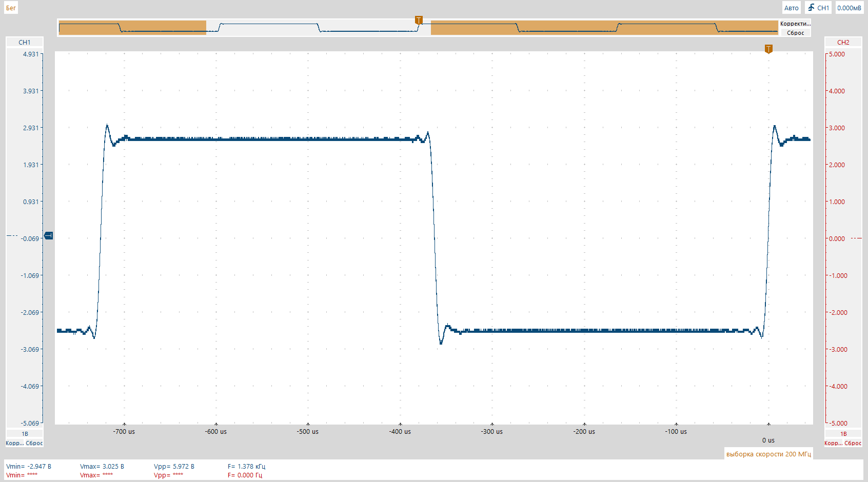Click the 5.000 value on the CH2 axis
868x482 pixels.
click(x=837, y=54)
